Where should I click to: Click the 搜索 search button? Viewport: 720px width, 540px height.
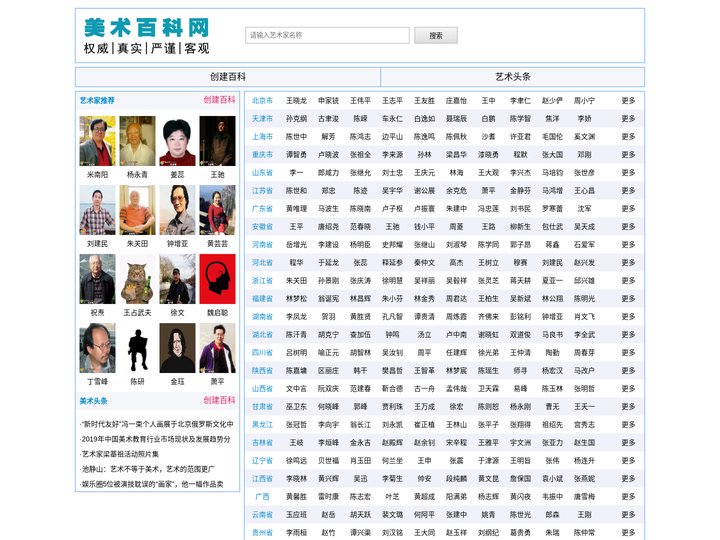tap(436, 35)
